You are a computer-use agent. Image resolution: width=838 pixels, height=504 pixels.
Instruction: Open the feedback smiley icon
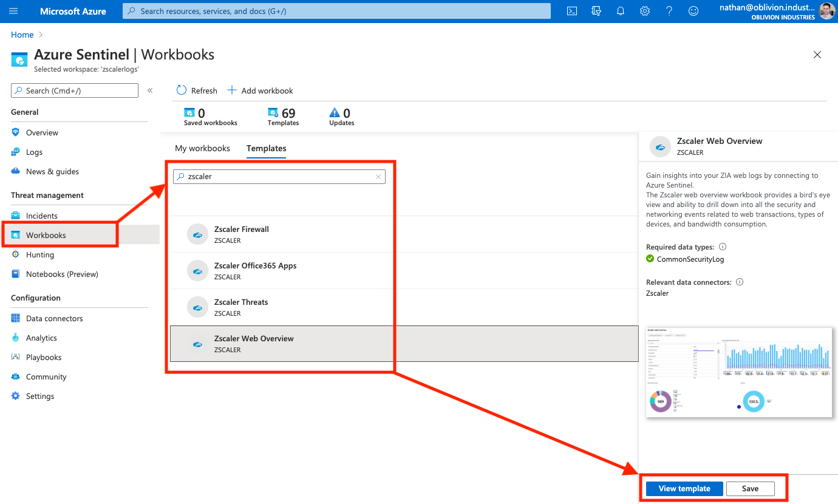point(693,11)
